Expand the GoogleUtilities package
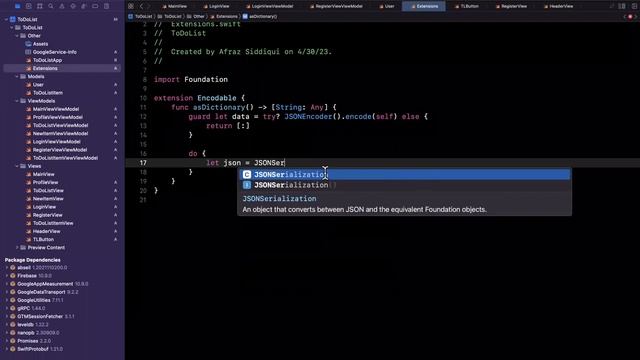This screenshot has width=640, height=360. pyautogui.click(x=7, y=300)
